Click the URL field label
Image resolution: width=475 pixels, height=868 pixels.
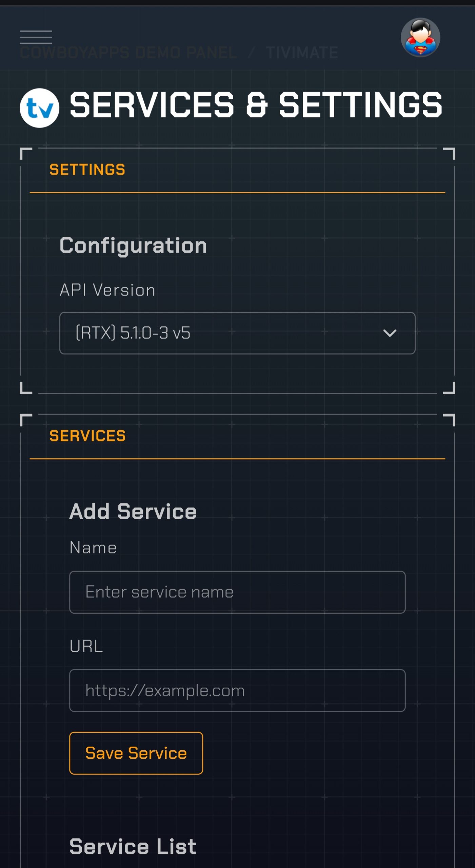tap(86, 646)
